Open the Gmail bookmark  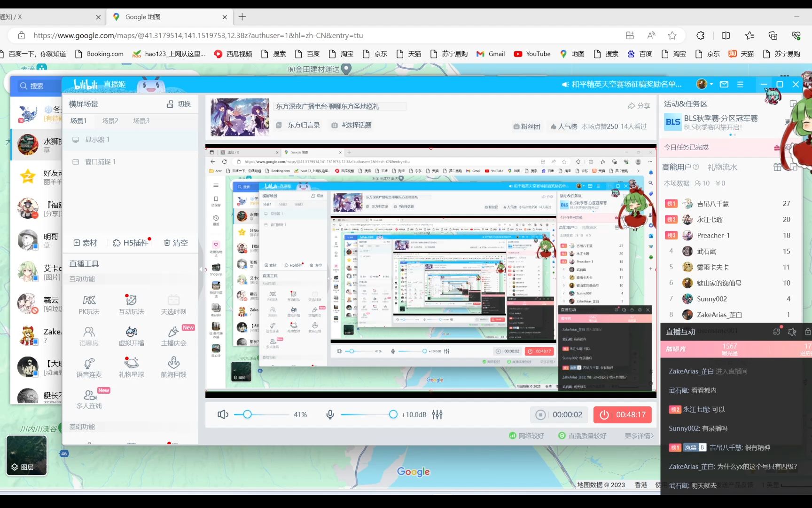coord(491,54)
